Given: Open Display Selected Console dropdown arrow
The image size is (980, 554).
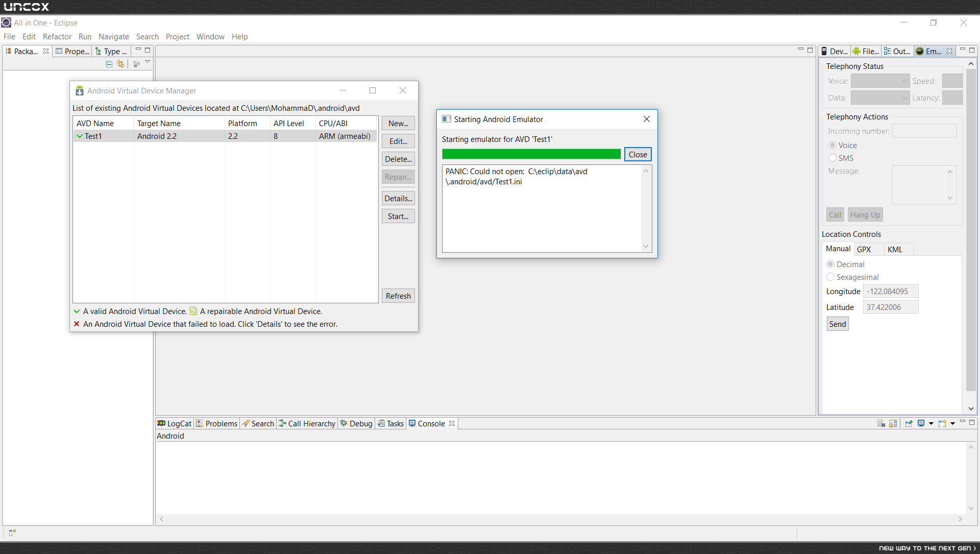Looking at the screenshot, I should pos(931,423).
